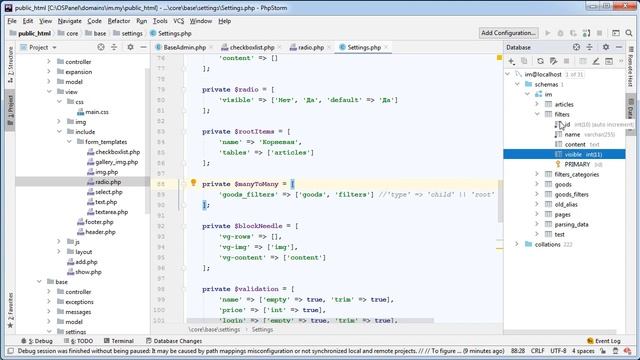Collapse all in Project panel
The image size is (640, 360).
pos(114,47)
